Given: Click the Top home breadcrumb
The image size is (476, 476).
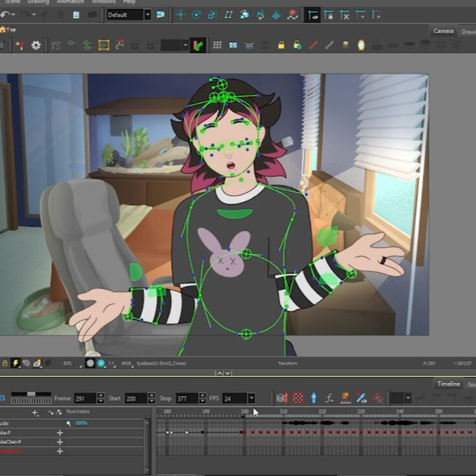Looking at the screenshot, I should click(8, 29).
